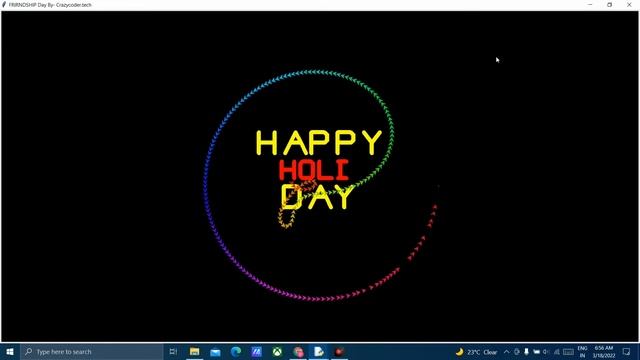The width and height of the screenshot is (640, 360).
Task: Click the feather icon in the title bar
Action: click(x=4, y=5)
